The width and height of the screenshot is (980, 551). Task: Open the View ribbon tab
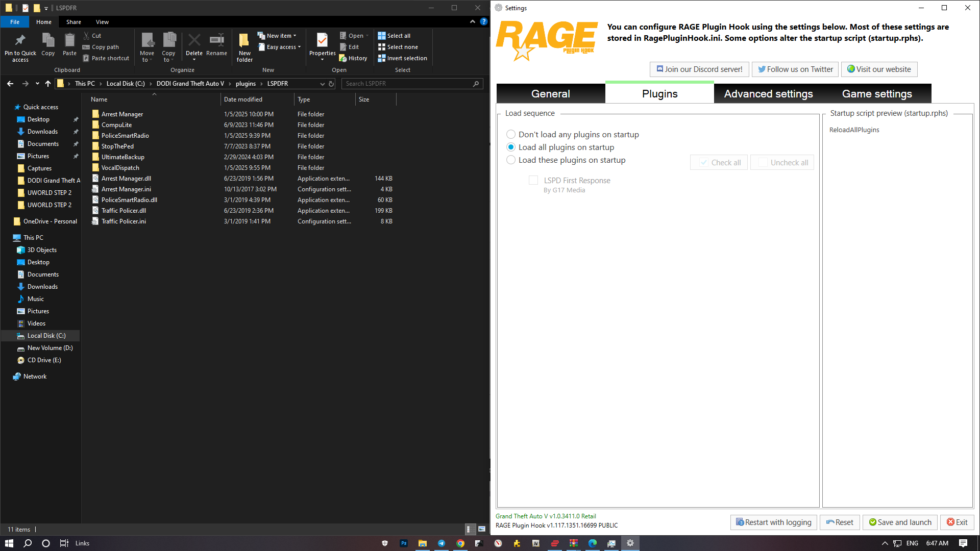pyautogui.click(x=102, y=22)
